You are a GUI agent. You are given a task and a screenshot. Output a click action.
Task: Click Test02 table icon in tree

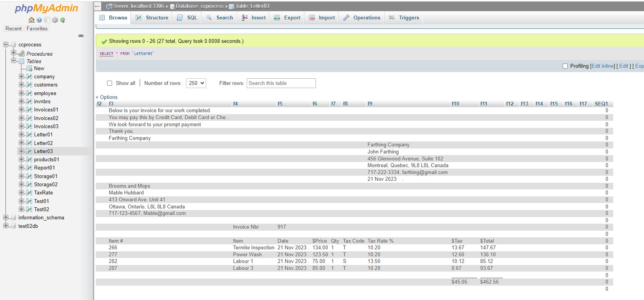pyautogui.click(x=29, y=210)
